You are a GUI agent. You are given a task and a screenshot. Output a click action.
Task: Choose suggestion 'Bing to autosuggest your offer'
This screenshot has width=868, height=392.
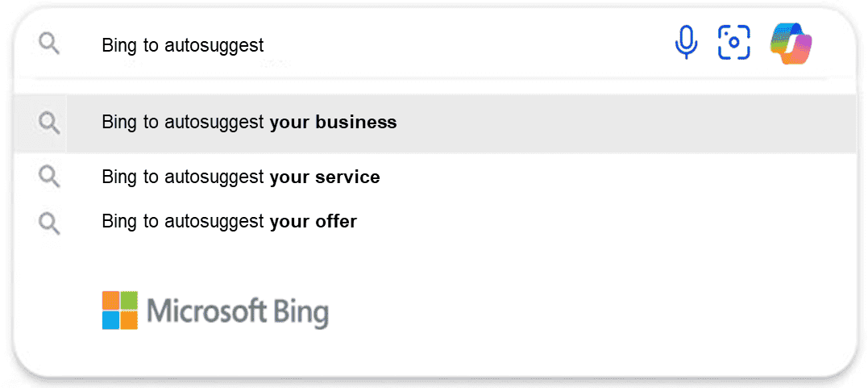point(229,222)
